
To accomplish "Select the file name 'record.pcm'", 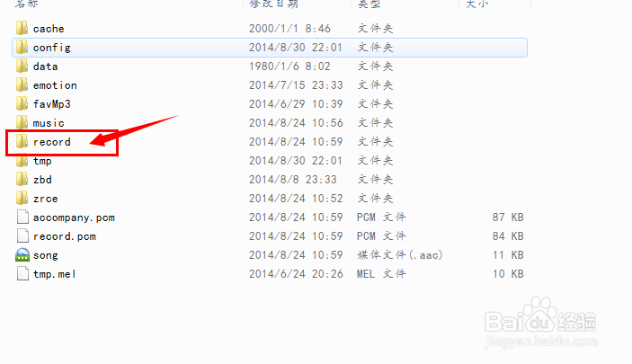I will pyautogui.click(x=65, y=236).
